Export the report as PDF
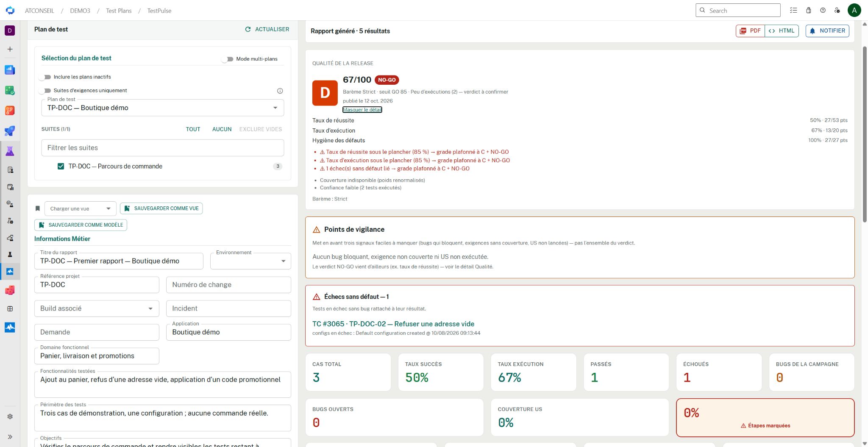The width and height of the screenshot is (868, 447). (750, 31)
